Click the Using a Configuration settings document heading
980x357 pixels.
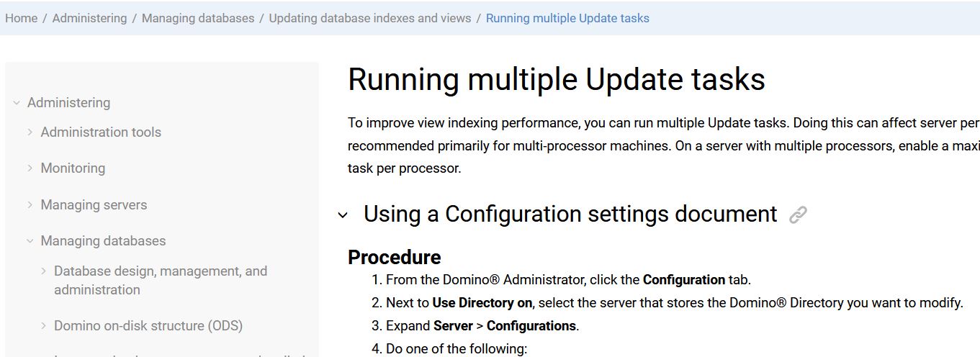570,214
